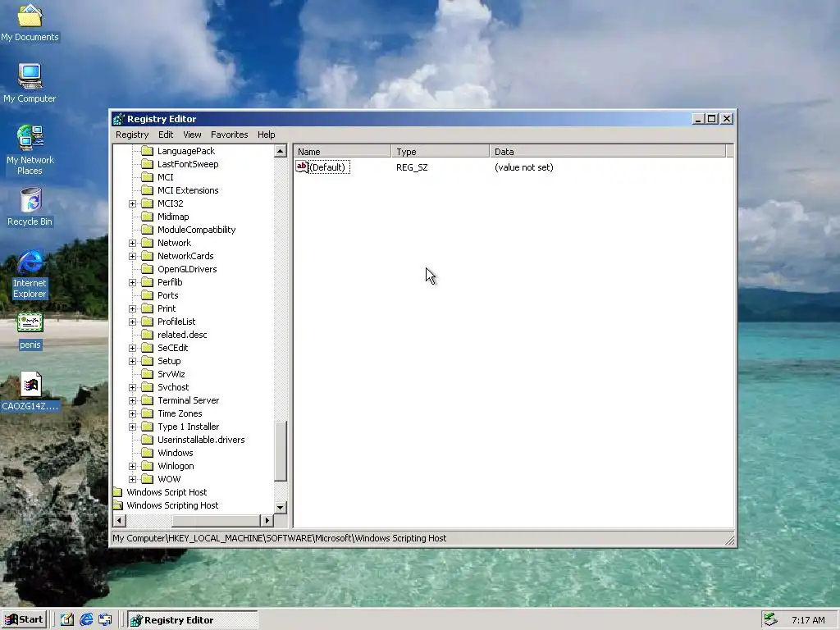The width and height of the screenshot is (840, 630).
Task: Click the MCI Extensions folder icon
Action: coord(148,190)
